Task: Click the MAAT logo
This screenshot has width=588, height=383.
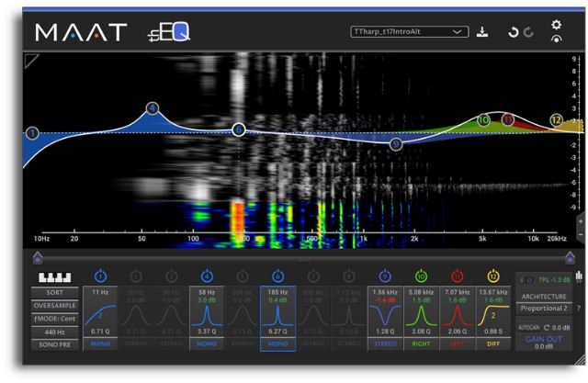Action: point(81,32)
